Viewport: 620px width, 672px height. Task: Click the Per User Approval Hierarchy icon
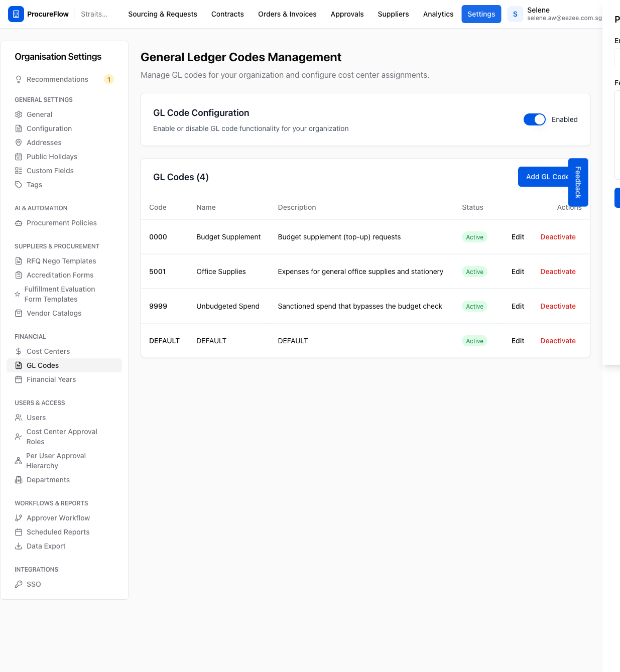tap(19, 461)
